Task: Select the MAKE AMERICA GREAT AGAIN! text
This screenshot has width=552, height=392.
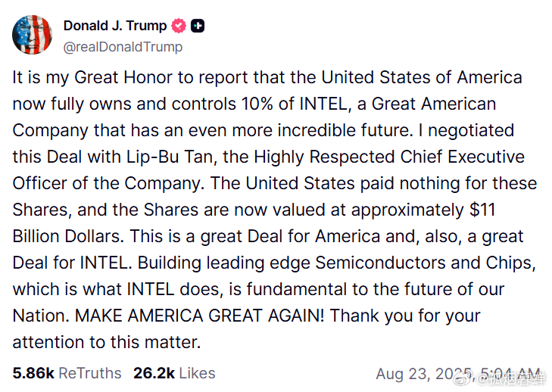Action: (x=199, y=316)
